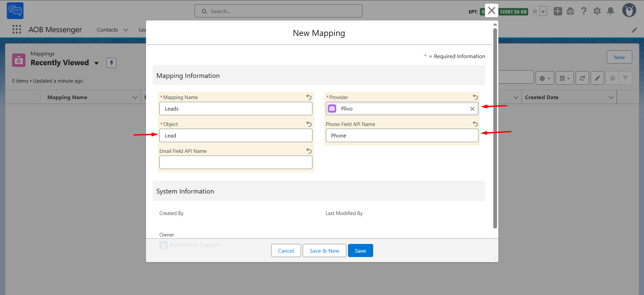Screen dimensions: 644x295
Task: Click the Trailhead guidance cloud icon
Action: [x=571, y=11]
